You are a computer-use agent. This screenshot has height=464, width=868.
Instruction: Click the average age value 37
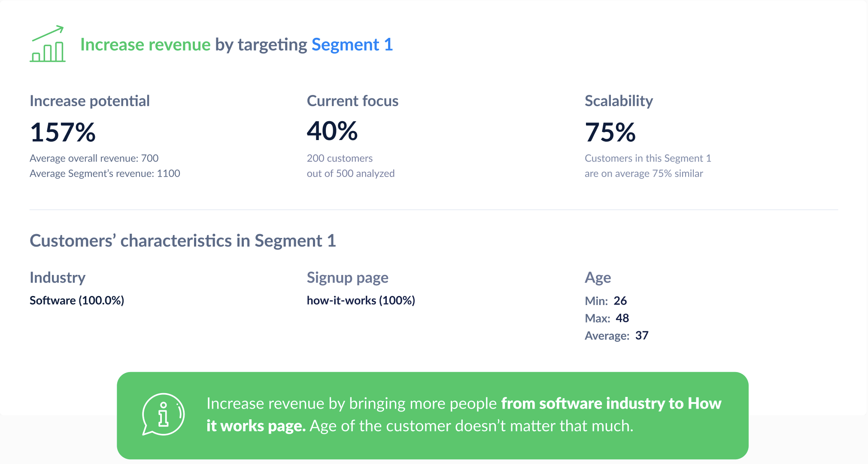click(x=642, y=336)
